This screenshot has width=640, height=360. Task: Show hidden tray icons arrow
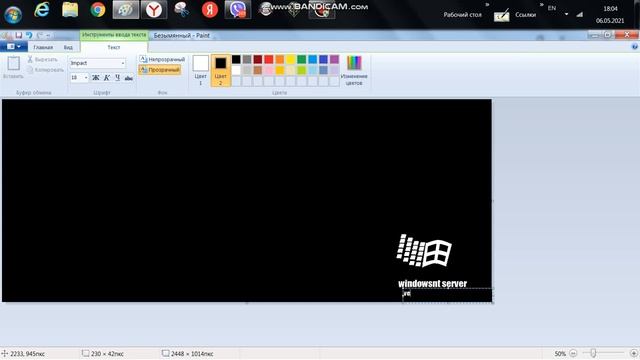[x=567, y=14]
